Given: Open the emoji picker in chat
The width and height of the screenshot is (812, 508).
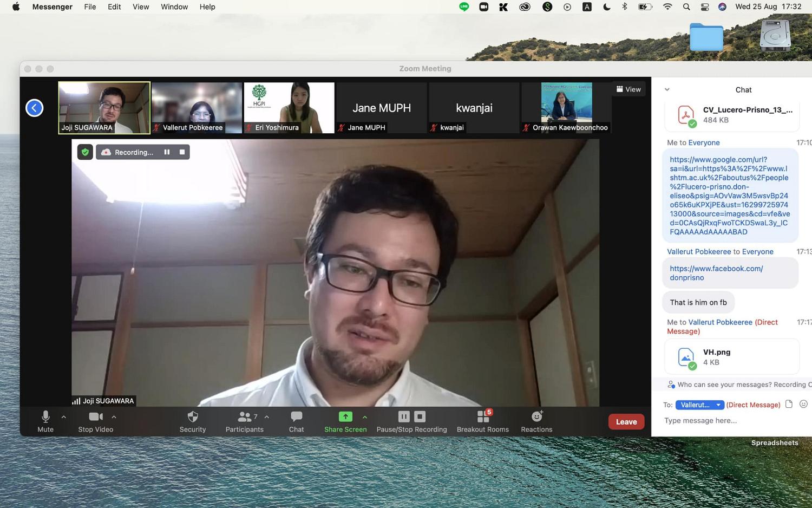Looking at the screenshot, I should pyautogui.click(x=803, y=404).
